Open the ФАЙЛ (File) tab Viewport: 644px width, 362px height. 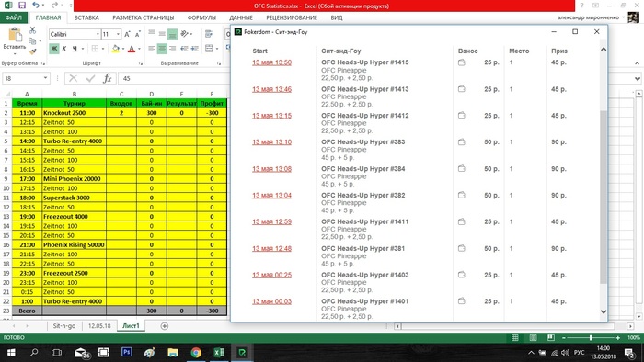click(x=14, y=17)
